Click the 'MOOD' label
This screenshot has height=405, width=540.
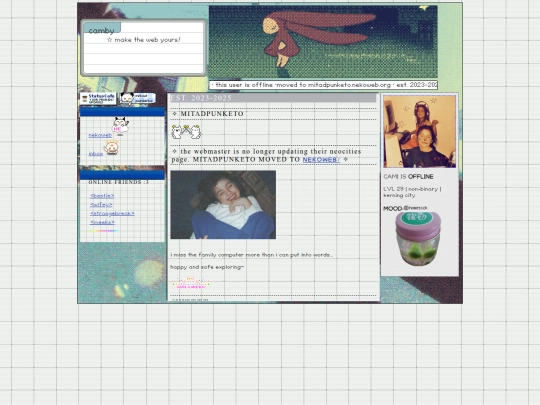point(393,208)
